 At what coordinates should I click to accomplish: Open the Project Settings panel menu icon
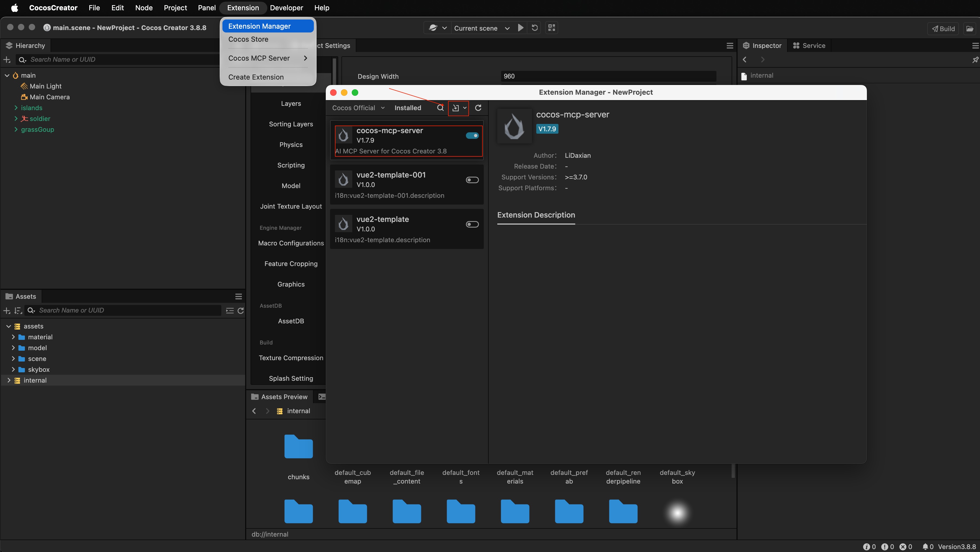[x=729, y=46]
